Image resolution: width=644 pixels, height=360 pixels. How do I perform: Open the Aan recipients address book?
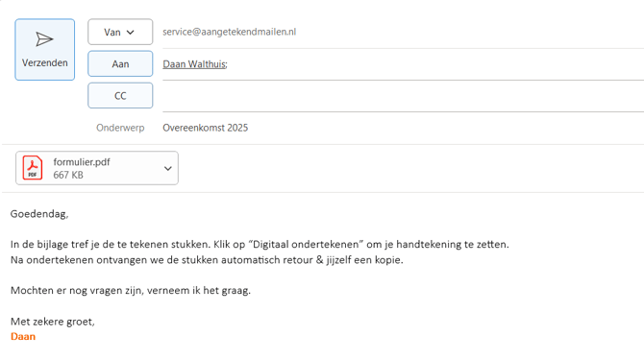click(120, 63)
